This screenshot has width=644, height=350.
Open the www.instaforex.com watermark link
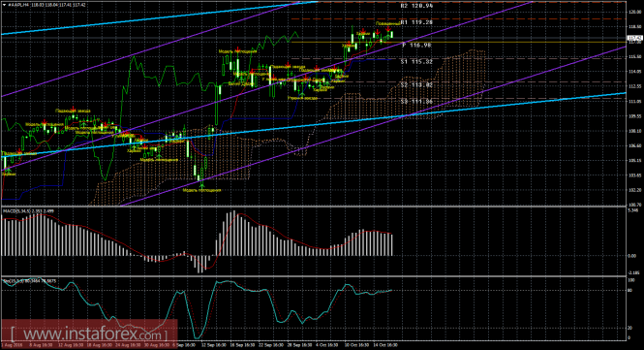[x=89, y=333]
